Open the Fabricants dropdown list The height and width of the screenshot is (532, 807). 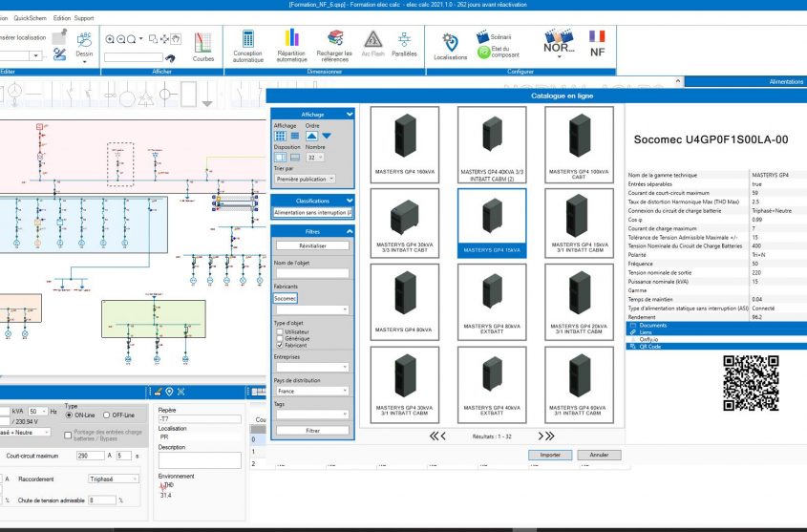point(312,309)
